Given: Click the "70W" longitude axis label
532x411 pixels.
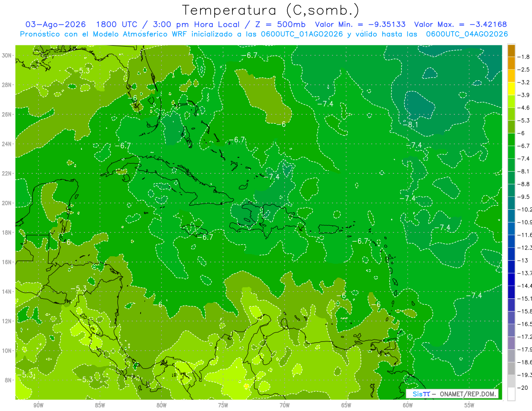Looking at the screenshot, I should [x=285, y=406].
